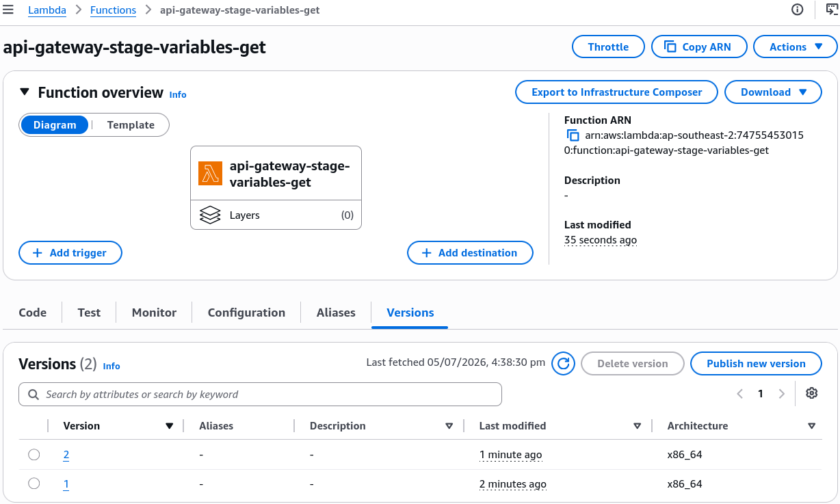Click the Aliases column header
The image size is (840, 504).
tap(216, 426)
